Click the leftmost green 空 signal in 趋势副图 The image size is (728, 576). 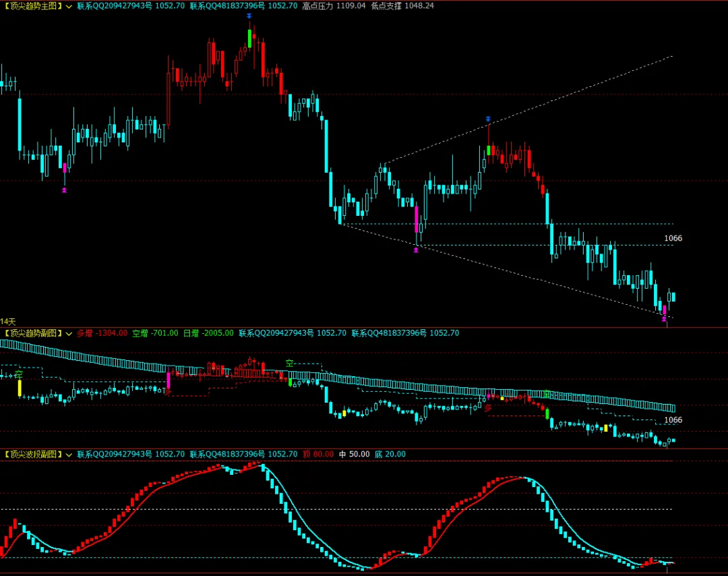19,374
